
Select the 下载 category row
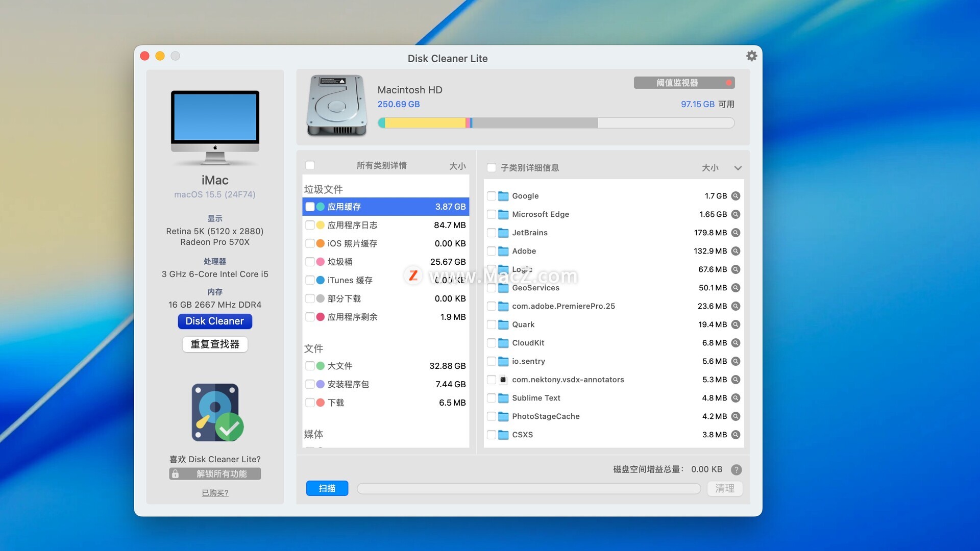coord(386,403)
